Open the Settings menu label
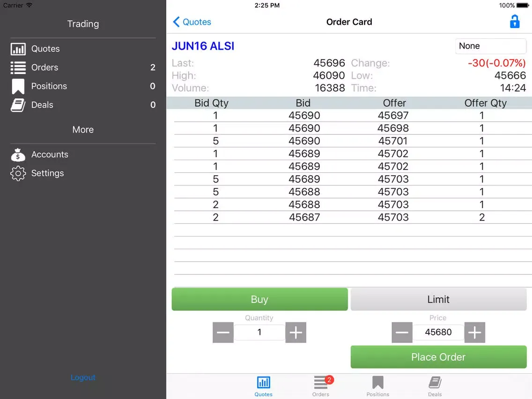Screen dimensions: 532x399 [x=47, y=173]
